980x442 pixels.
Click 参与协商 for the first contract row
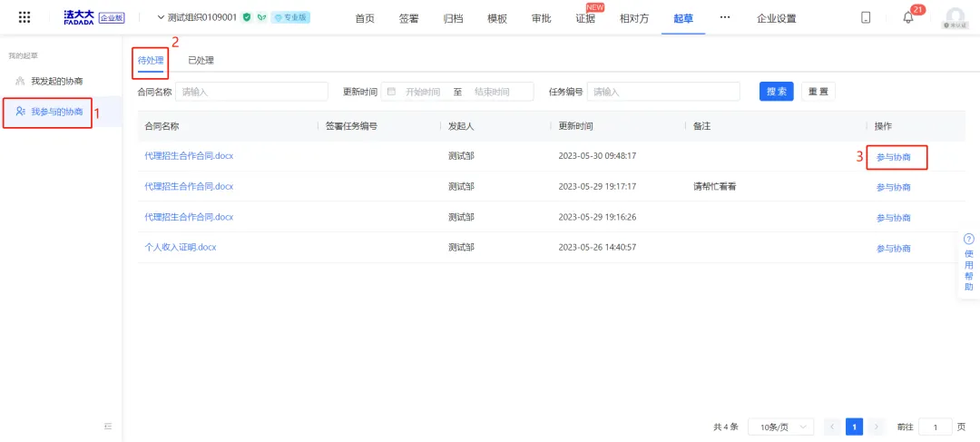point(894,157)
